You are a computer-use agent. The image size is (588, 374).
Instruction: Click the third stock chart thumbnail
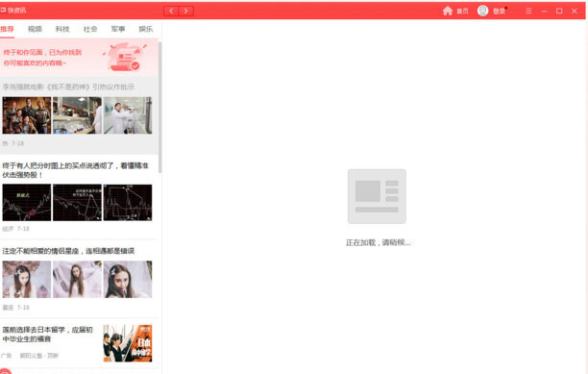(x=128, y=203)
